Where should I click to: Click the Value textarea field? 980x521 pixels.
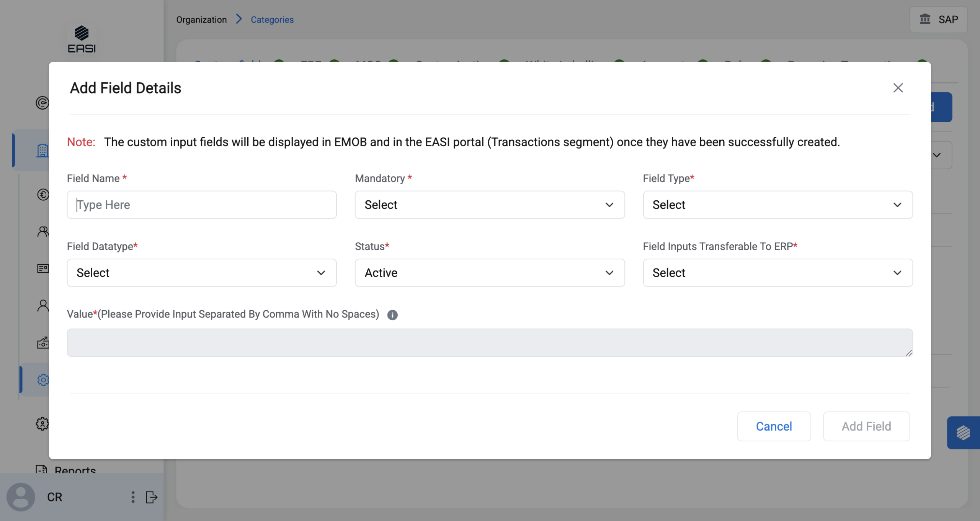pyautogui.click(x=489, y=342)
